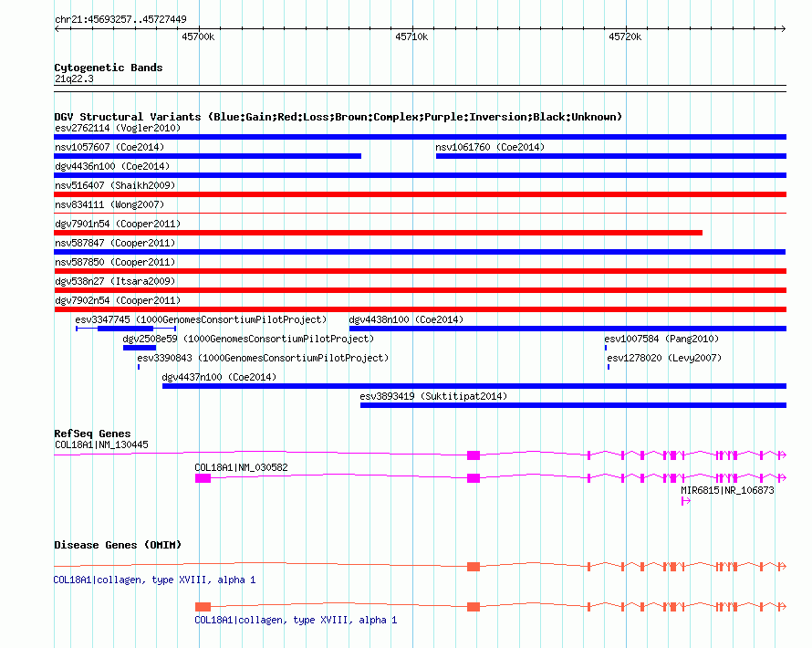Select the short dgv2508e59 blue bar
Screen dimensions: 812x648
point(140,348)
